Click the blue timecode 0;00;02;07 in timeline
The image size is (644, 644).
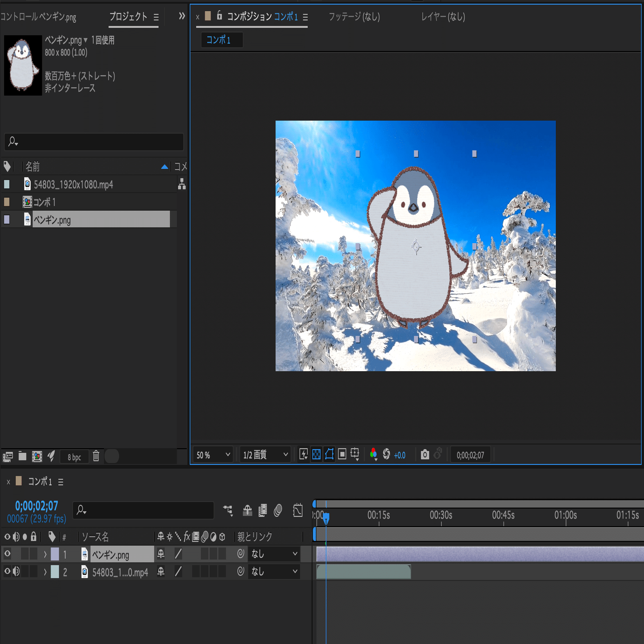(37, 506)
